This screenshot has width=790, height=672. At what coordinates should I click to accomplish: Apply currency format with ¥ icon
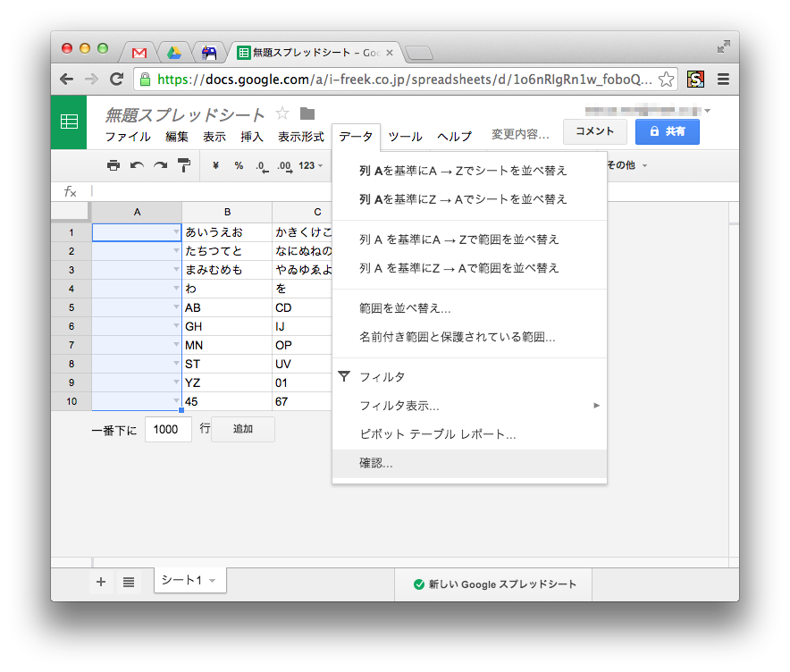(214, 166)
